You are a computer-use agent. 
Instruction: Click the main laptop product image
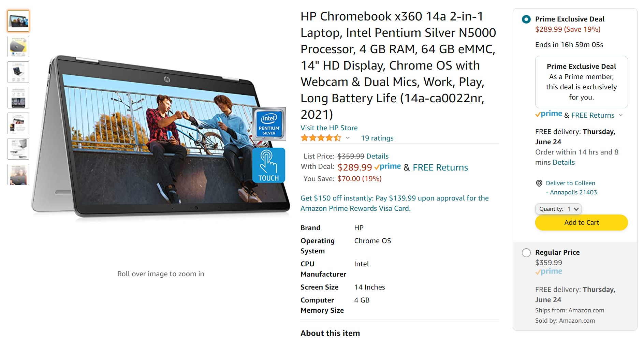pyautogui.click(x=161, y=136)
